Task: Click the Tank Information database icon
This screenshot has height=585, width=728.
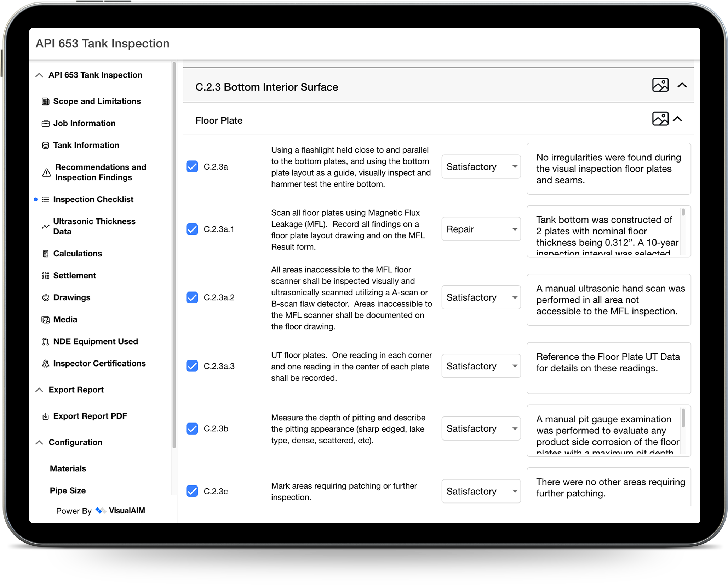Action: pyautogui.click(x=46, y=146)
